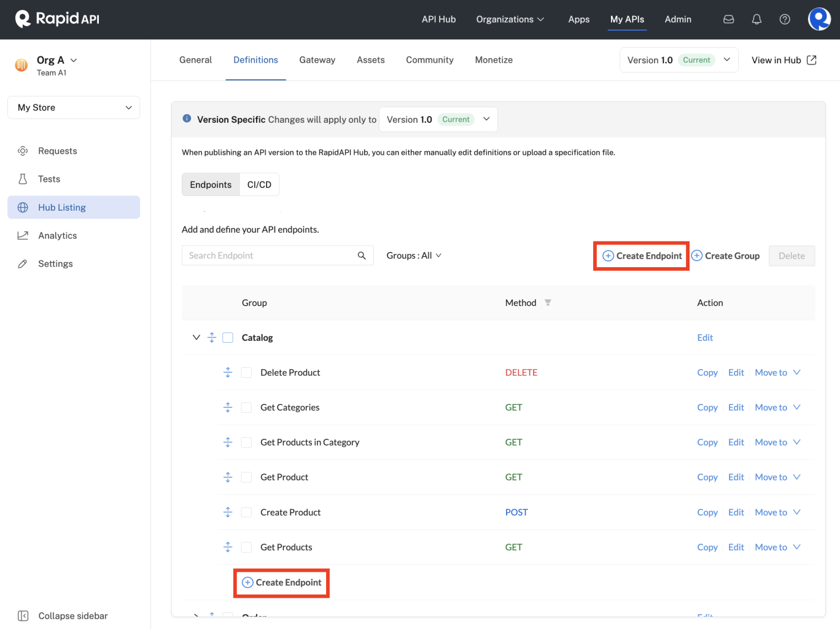Open Analytics in the sidebar
The width and height of the screenshot is (840, 629).
(x=74, y=236)
